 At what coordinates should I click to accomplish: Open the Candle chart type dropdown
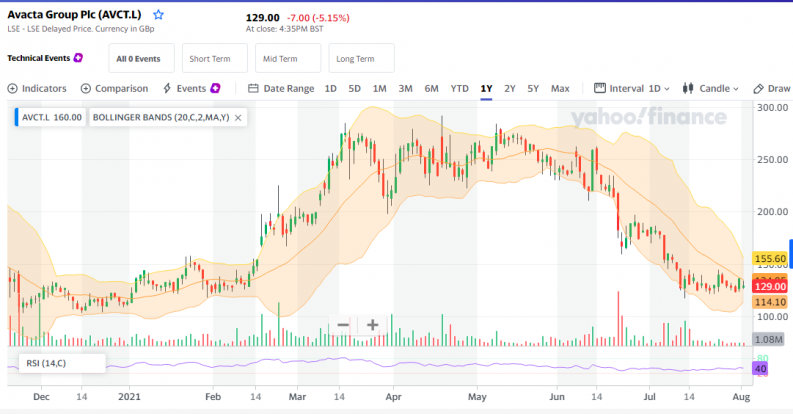[x=710, y=88]
